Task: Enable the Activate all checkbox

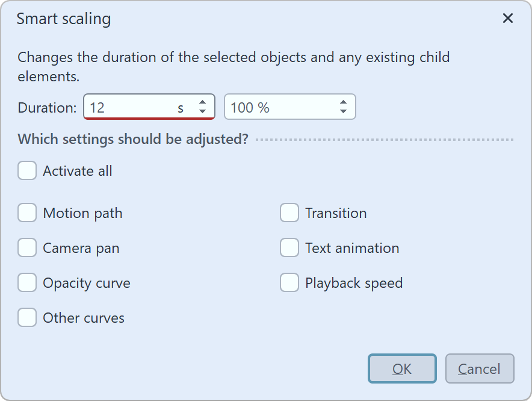Action: click(x=27, y=171)
